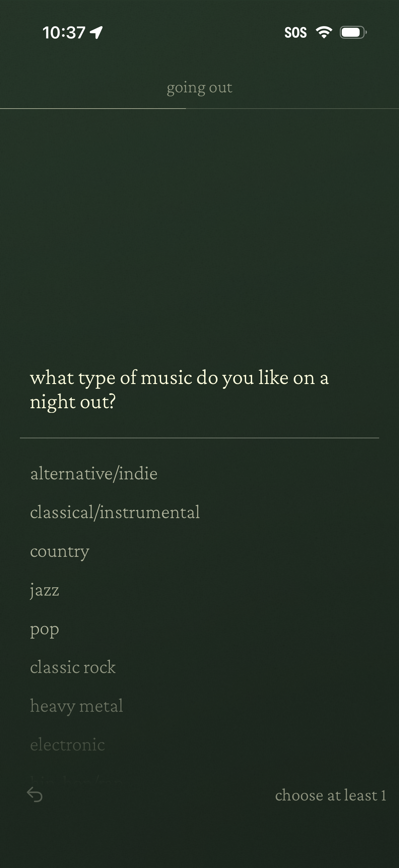
Task: Tap the SOS status indicator
Action: (x=295, y=33)
